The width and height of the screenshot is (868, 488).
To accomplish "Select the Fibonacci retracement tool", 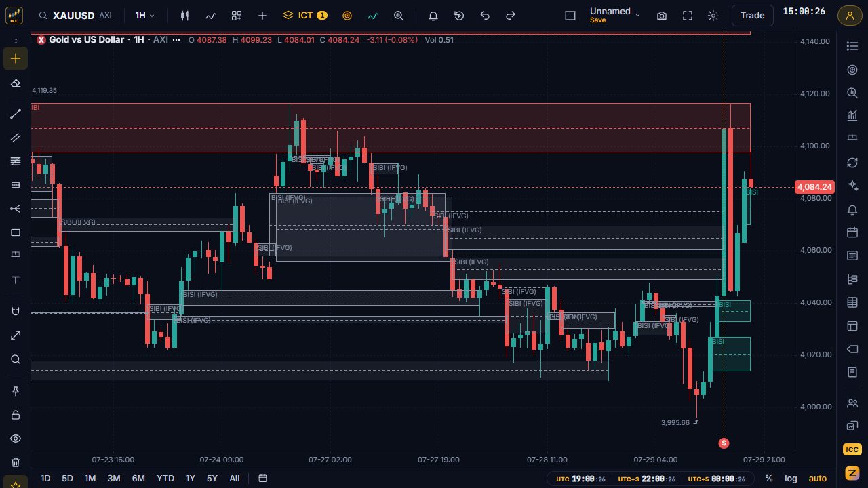I will tap(16, 161).
